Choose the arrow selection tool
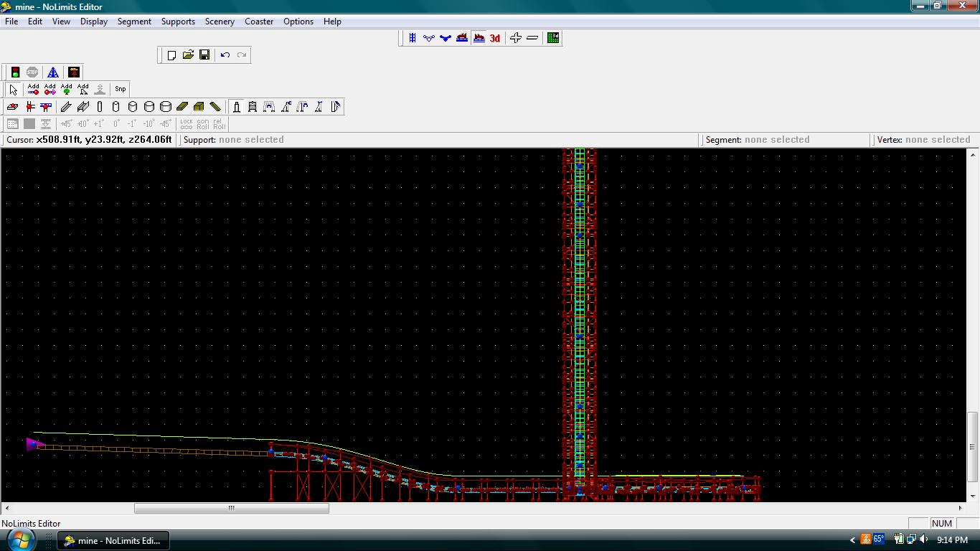The image size is (980, 551). [14, 89]
